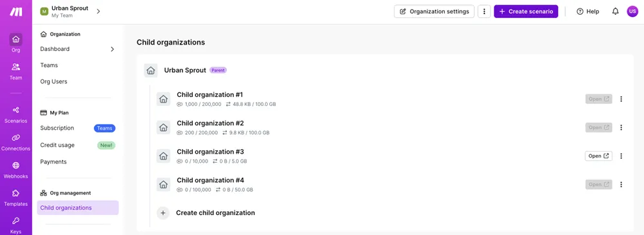Click the Parent badge
The height and width of the screenshot is (235, 644).
tap(218, 70)
